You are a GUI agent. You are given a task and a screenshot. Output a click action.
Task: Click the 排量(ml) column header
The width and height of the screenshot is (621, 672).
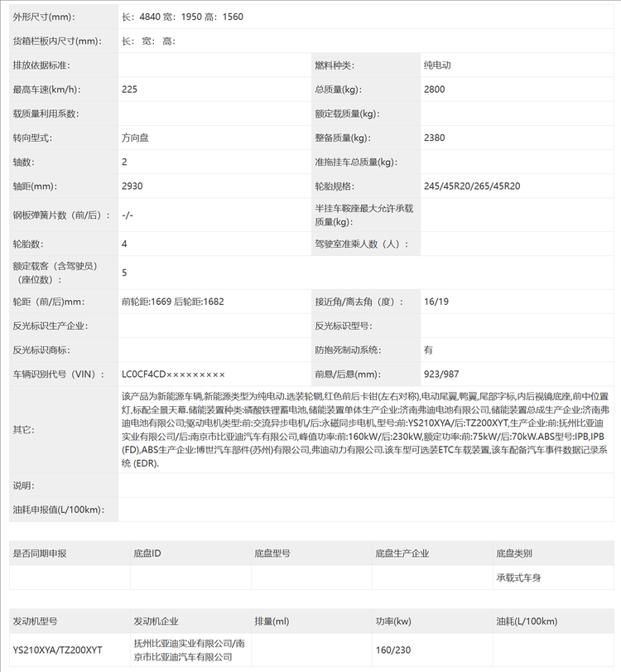[272, 621]
